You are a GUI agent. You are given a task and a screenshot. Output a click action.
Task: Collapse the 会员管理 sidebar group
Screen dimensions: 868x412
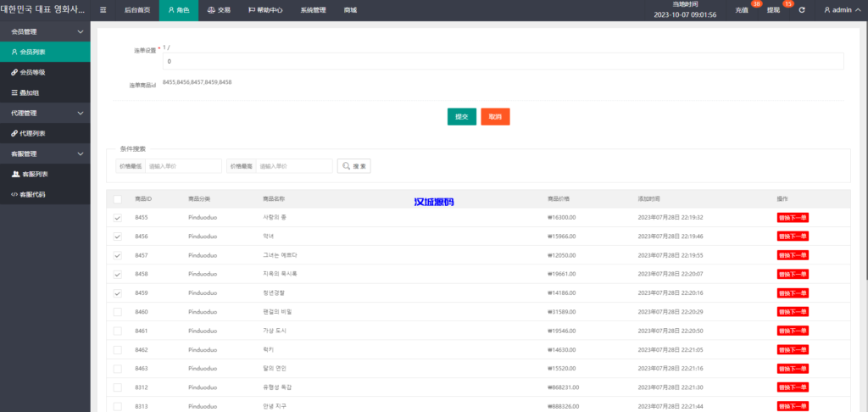(81, 31)
